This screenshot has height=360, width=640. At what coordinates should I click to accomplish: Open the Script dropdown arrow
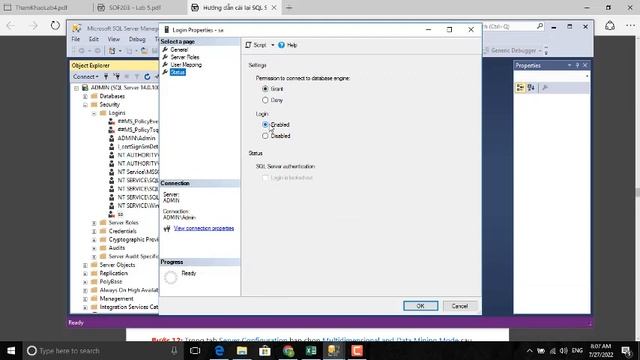273,45
